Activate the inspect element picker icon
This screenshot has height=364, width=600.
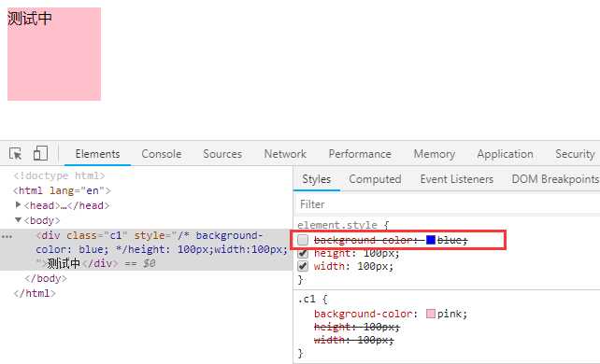[15, 154]
